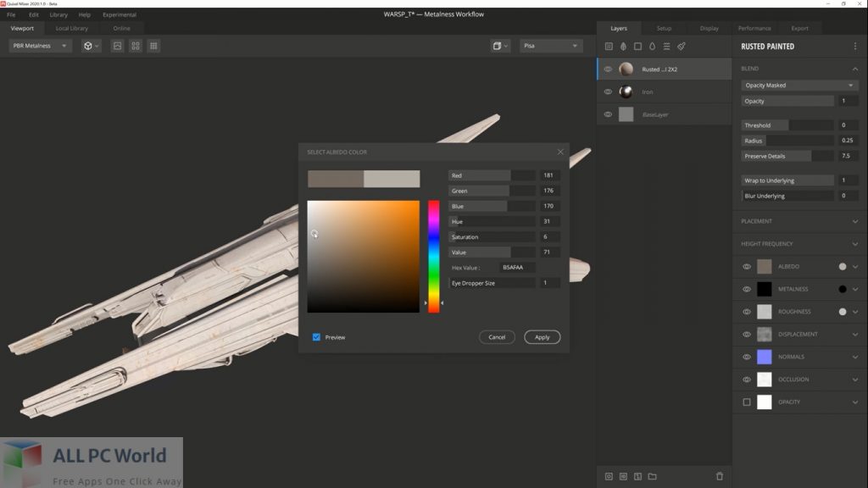
Task: Click the Apply button
Action: 542,336
